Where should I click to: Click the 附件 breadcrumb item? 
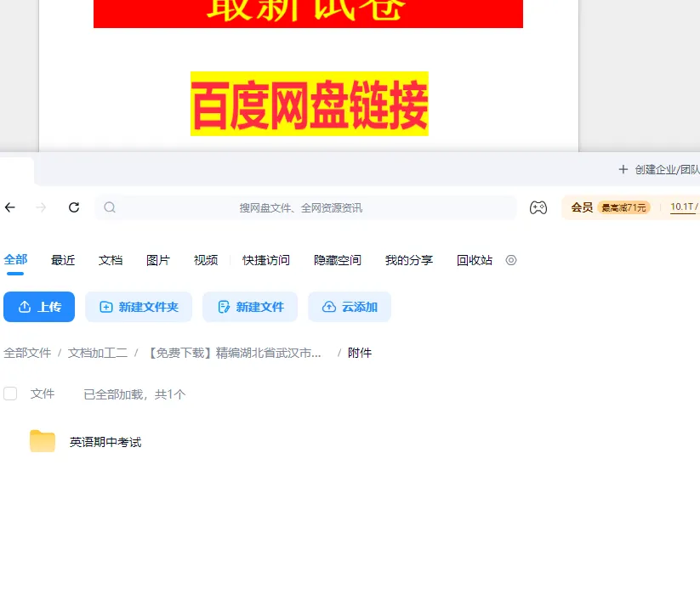360,353
